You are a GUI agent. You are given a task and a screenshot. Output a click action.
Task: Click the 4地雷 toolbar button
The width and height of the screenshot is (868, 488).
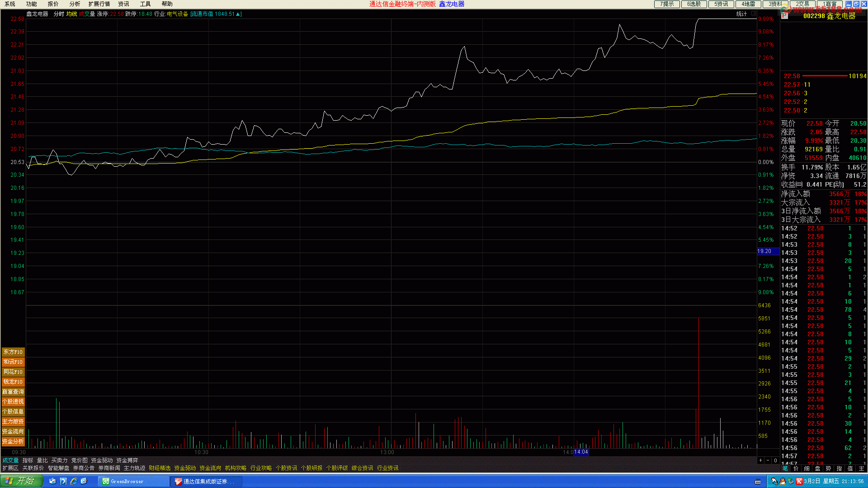coord(748,4)
